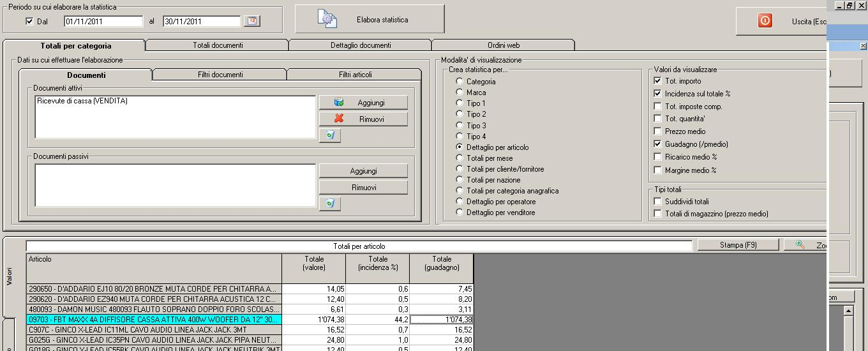The height and width of the screenshot is (351, 868).
Task: Select Dettaglio per venditore radio button
Action: click(x=460, y=213)
